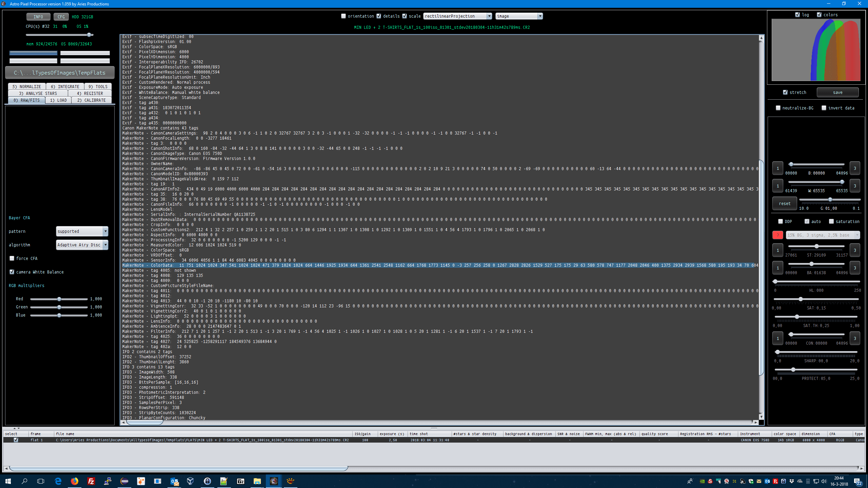The width and height of the screenshot is (868, 488).
Task: Expand the Bayer pattern dropdown
Action: (x=105, y=231)
